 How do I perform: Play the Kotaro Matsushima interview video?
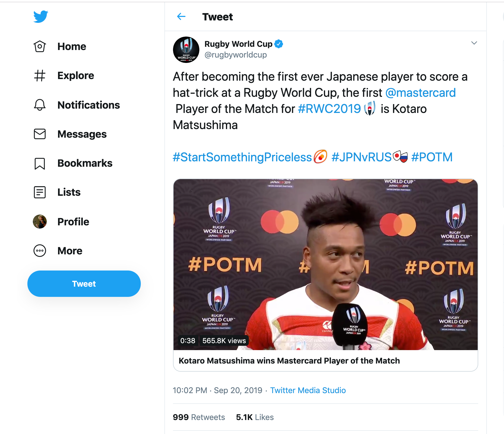pyautogui.click(x=325, y=265)
